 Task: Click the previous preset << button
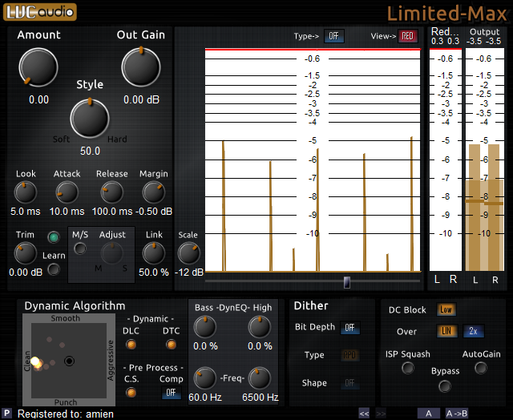click(x=364, y=414)
